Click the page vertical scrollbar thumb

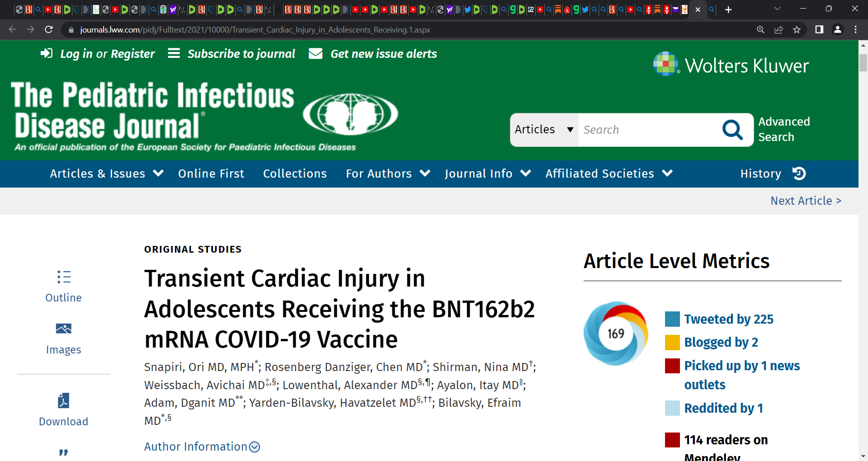(863, 62)
